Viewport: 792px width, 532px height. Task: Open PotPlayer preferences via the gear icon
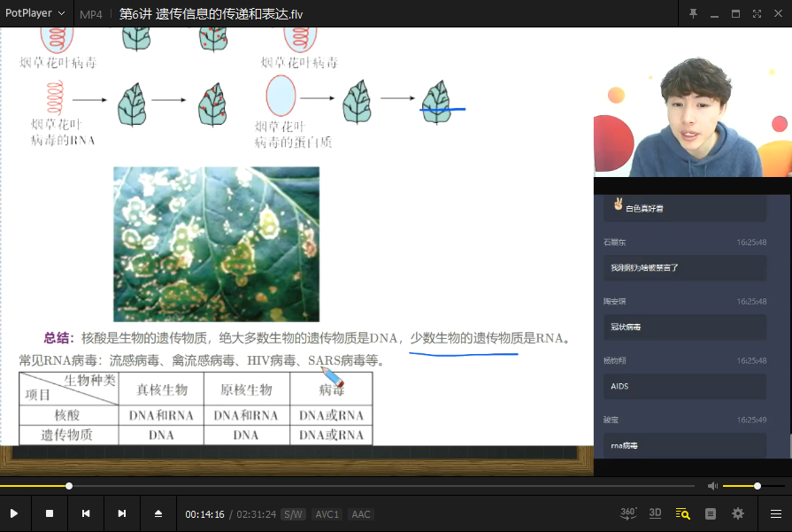pos(737,513)
